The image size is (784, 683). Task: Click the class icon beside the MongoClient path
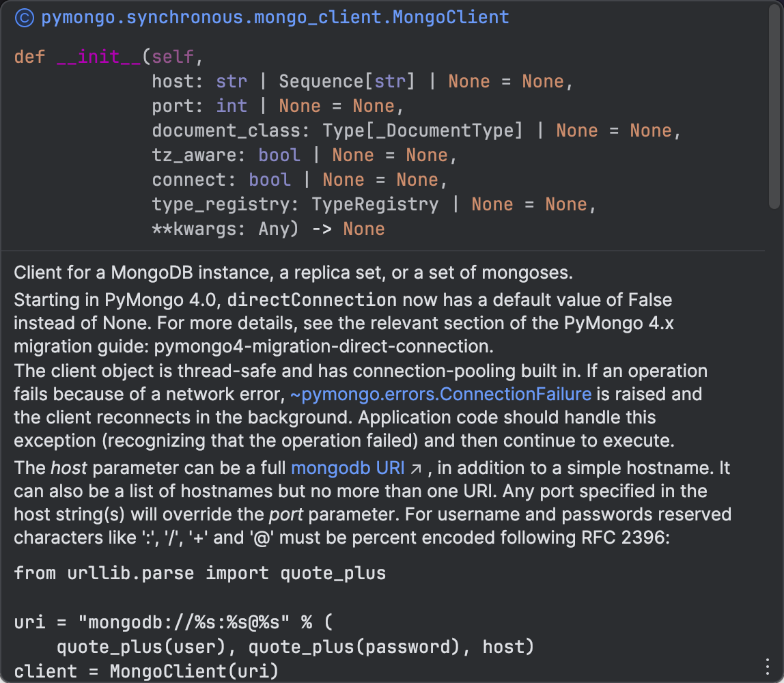(24, 18)
